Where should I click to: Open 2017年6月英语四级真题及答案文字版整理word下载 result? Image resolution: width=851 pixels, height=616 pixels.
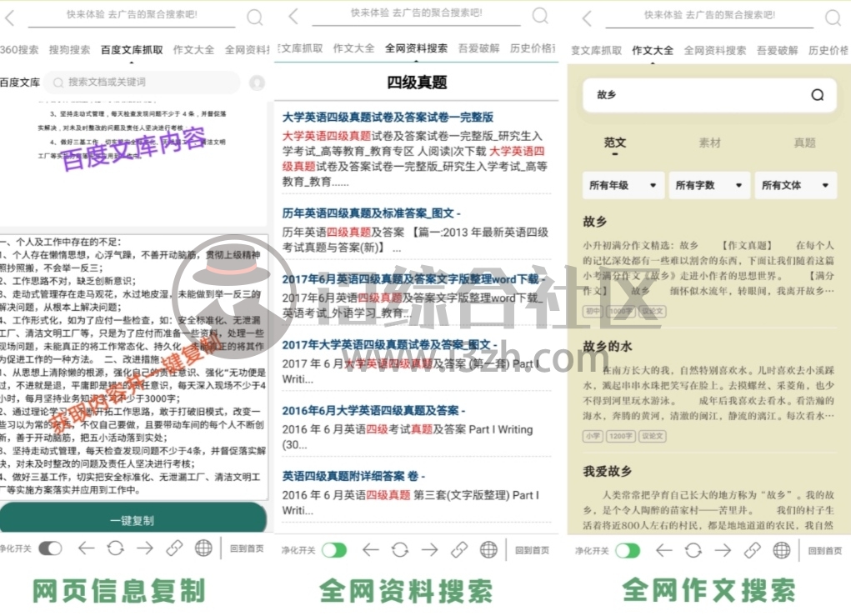click(x=413, y=279)
